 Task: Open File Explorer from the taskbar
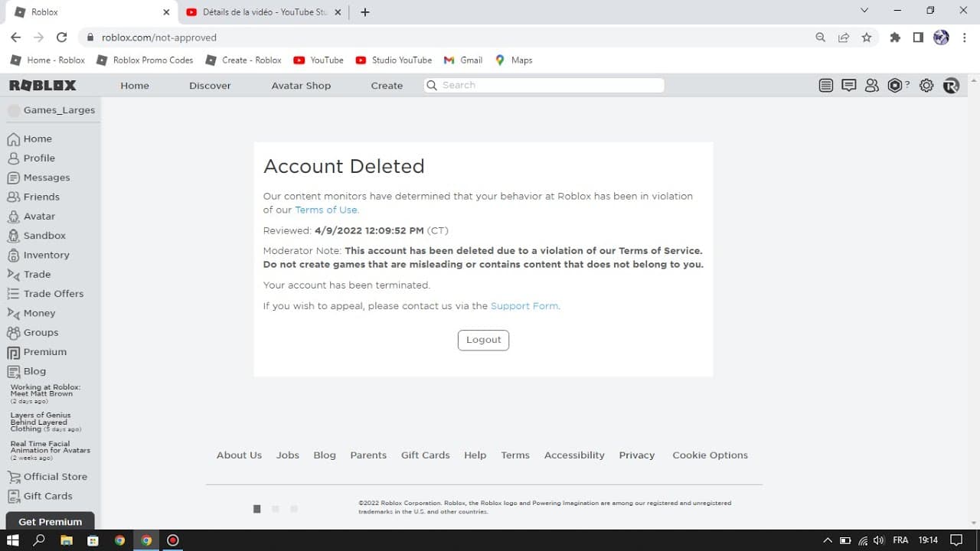[66, 540]
